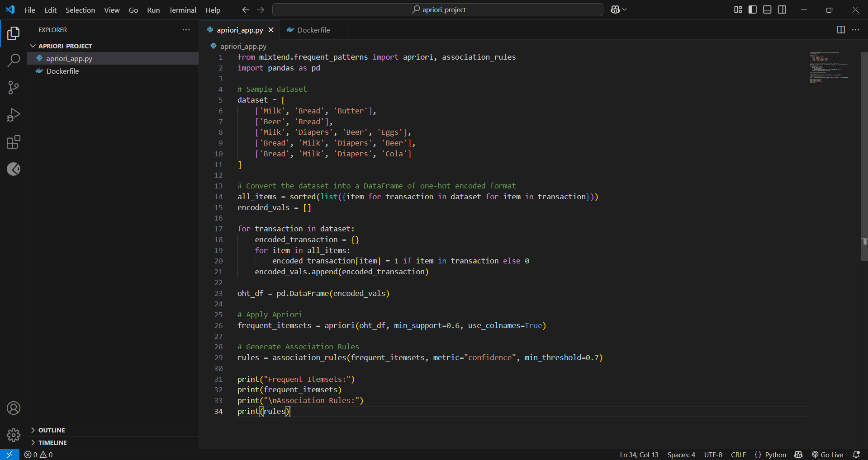Click apriori_app.py in the breadcrumb
868x460 pixels.
(243, 46)
